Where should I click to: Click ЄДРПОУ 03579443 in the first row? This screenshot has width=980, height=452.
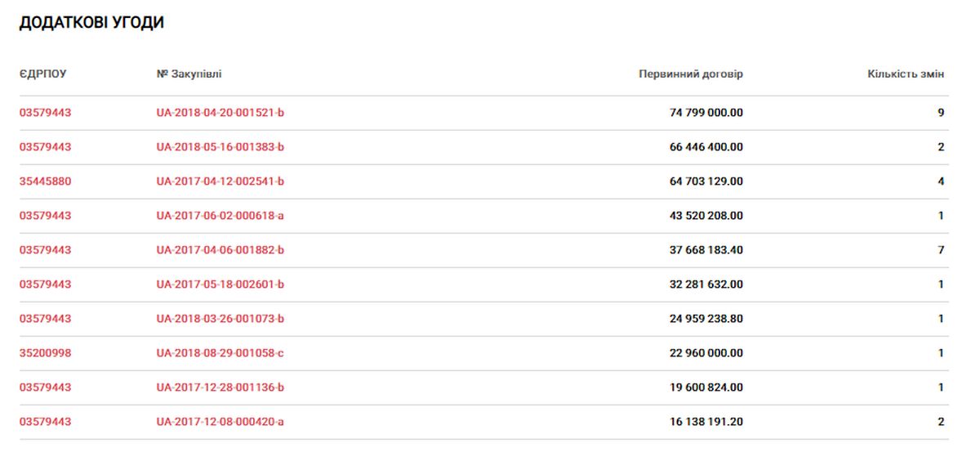tap(46, 113)
